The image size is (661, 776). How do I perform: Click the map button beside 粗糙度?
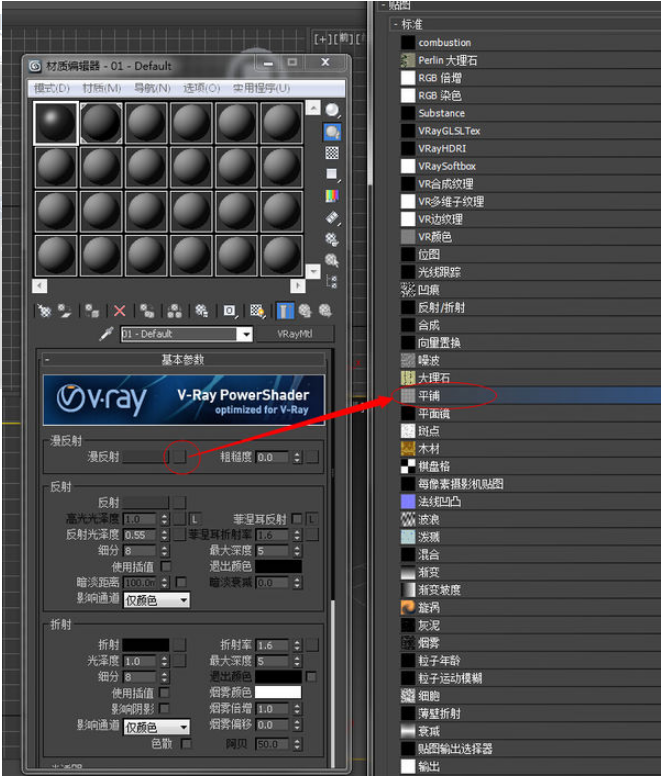tap(312, 456)
